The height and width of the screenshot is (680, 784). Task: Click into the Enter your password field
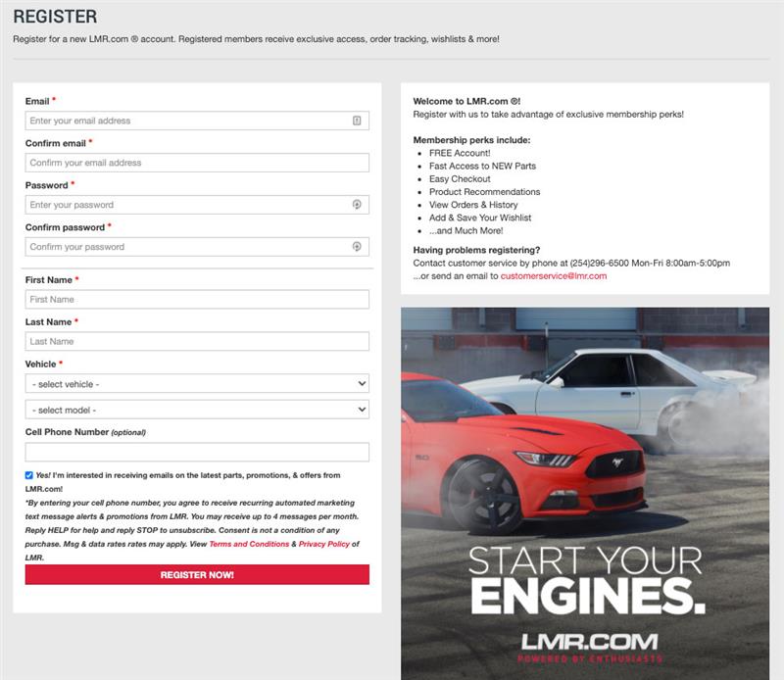click(197, 205)
